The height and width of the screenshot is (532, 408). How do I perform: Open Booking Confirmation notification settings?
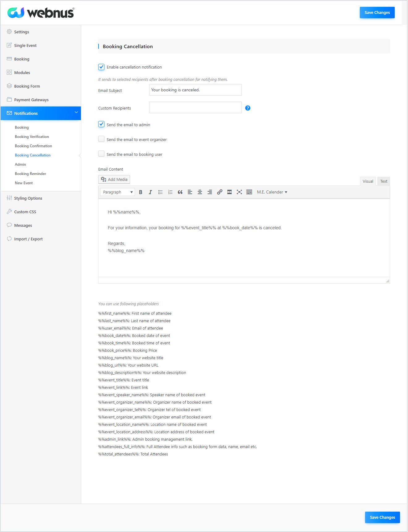(33, 146)
